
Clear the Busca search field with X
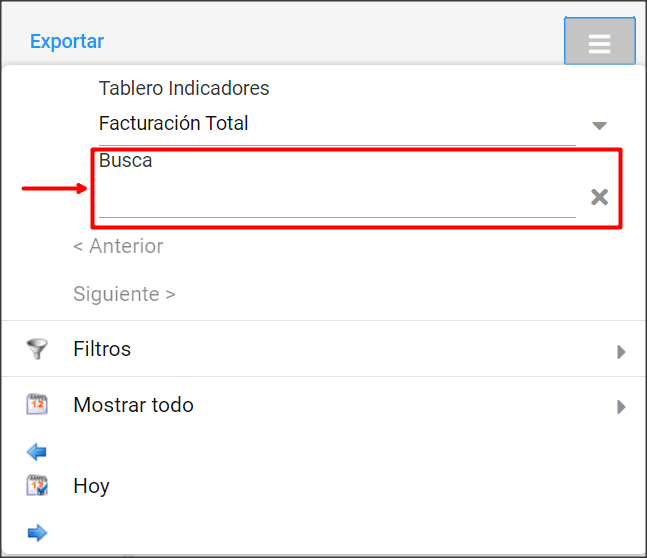tap(600, 197)
